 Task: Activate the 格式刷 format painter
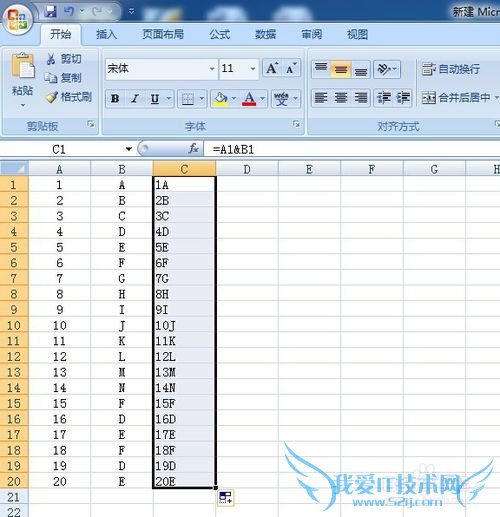pyautogui.click(x=69, y=97)
